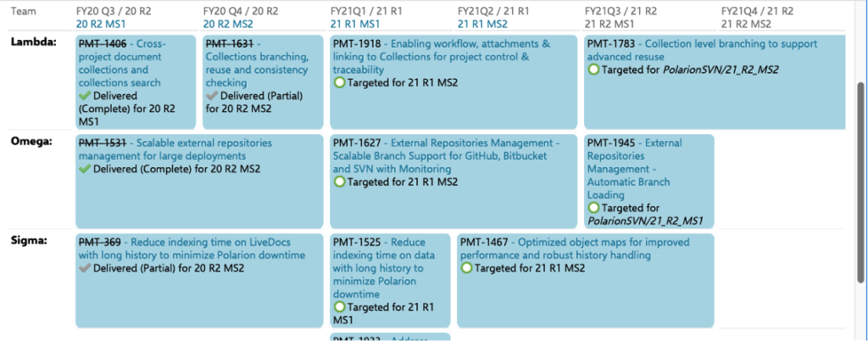Click green target circle on PMT-1918 card
Image resolution: width=868 pixels, height=342 pixels.
[x=339, y=82]
